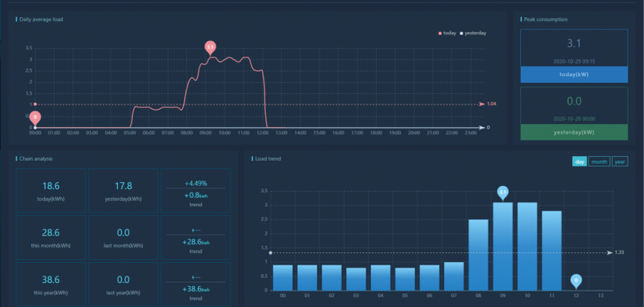Click the white dot starting the 1.33 average line
The image size is (644, 307).
click(x=270, y=252)
